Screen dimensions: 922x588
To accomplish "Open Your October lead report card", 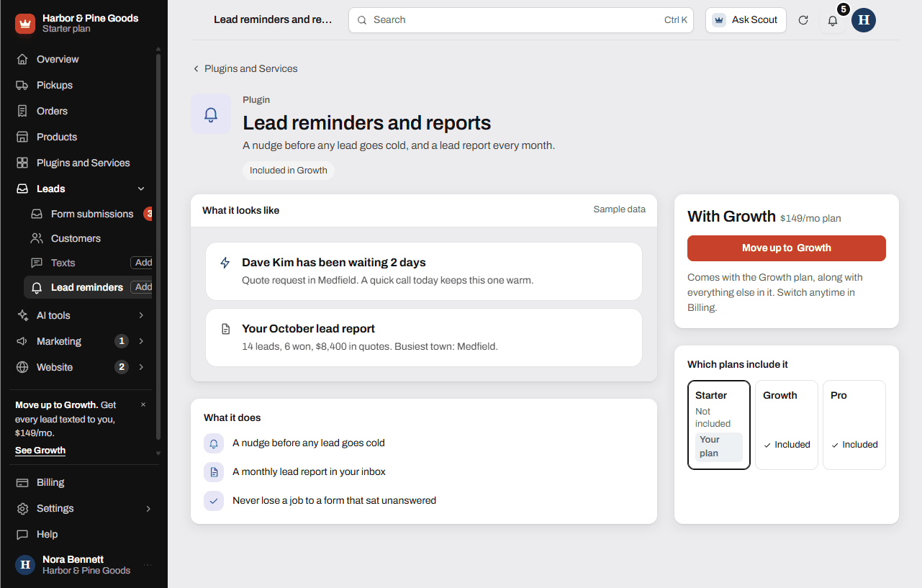I will (424, 338).
